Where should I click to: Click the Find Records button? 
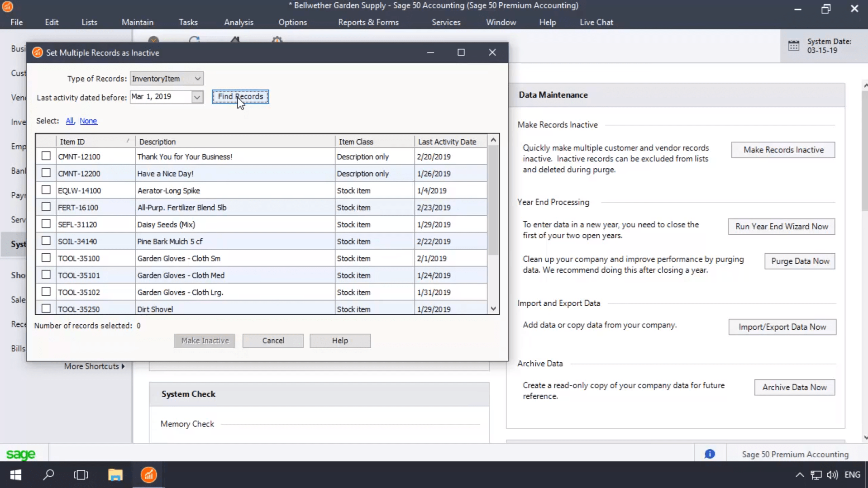(x=240, y=96)
